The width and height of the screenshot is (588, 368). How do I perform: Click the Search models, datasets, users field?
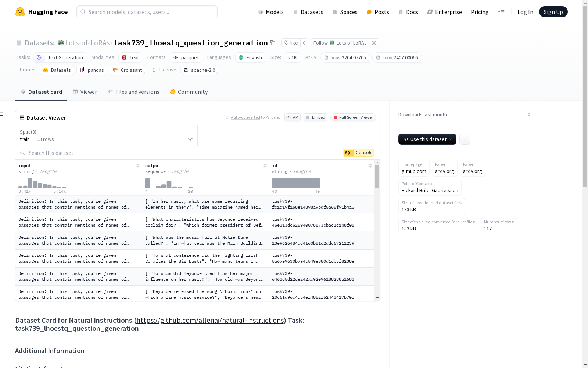point(147,12)
